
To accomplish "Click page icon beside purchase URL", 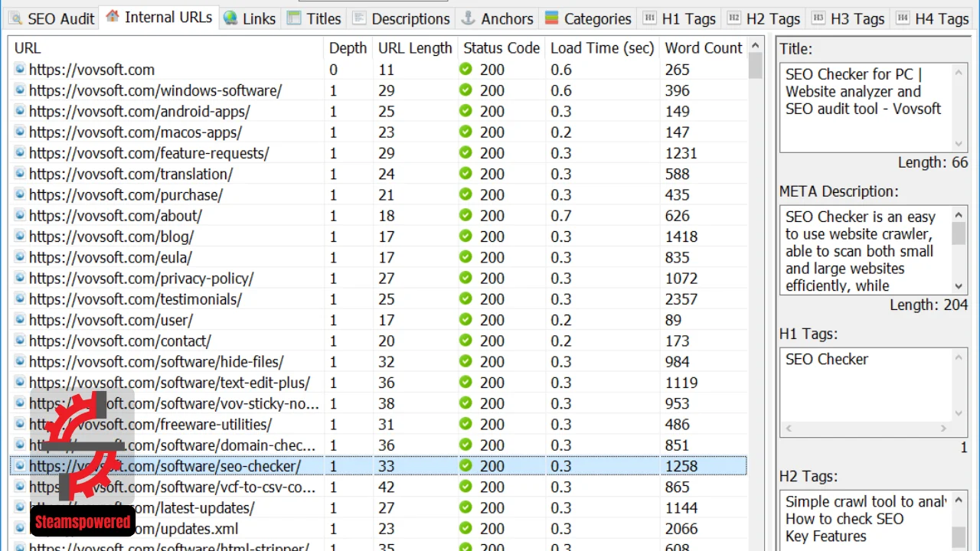I will pyautogui.click(x=20, y=194).
